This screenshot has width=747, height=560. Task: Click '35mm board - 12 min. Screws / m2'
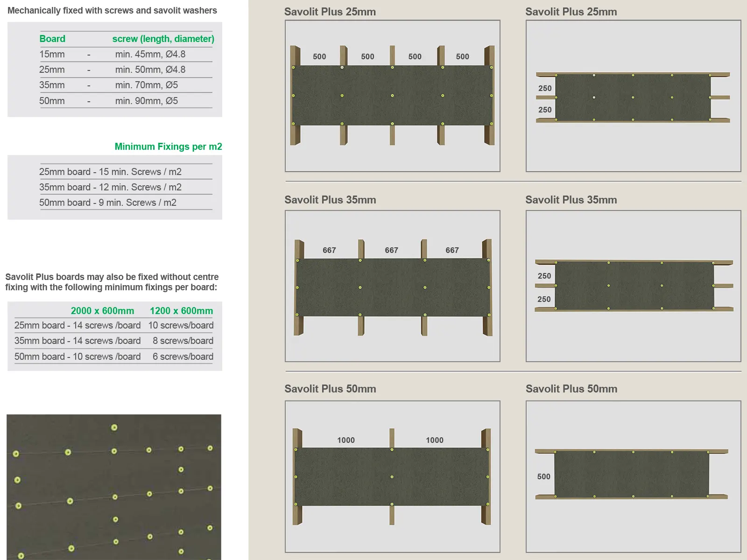[110, 187]
